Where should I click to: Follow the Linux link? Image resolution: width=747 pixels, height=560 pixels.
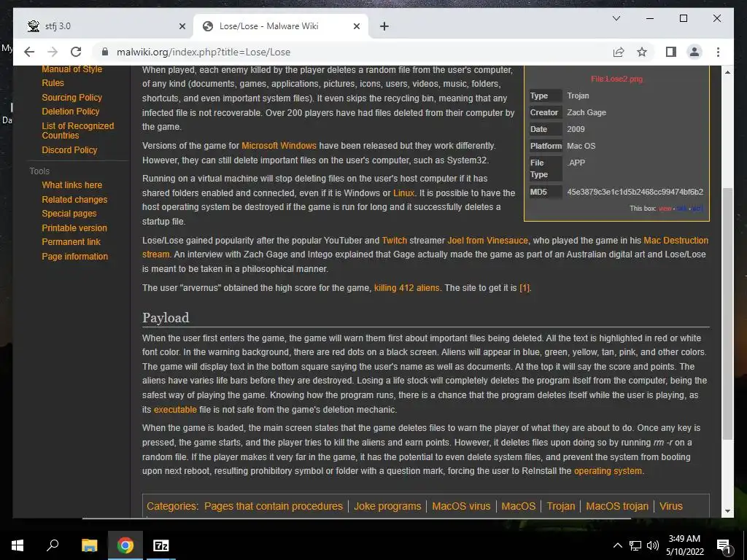tap(403, 192)
